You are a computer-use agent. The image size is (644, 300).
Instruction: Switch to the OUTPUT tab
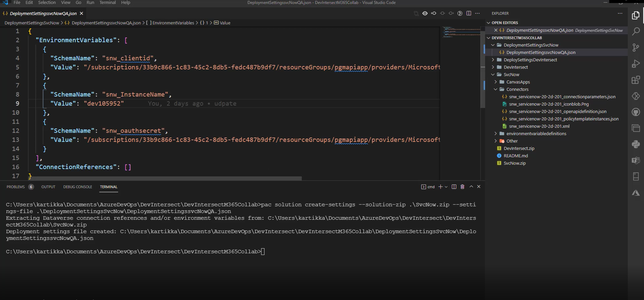tap(48, 187)
